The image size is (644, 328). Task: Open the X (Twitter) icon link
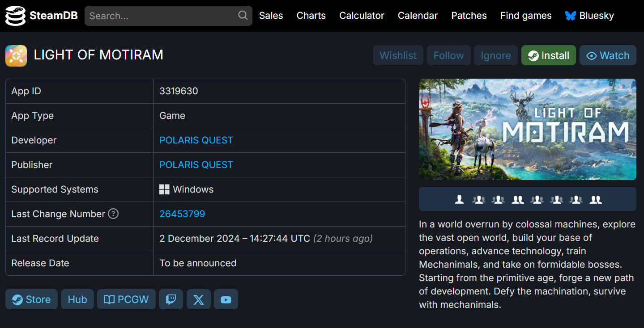pos(198,299)
